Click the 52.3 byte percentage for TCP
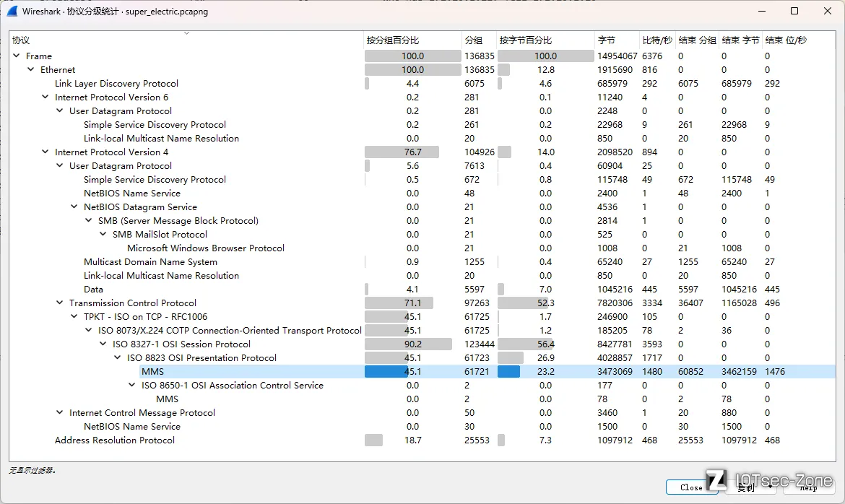This screenshot has height=504, width=845. pos(545,303)
